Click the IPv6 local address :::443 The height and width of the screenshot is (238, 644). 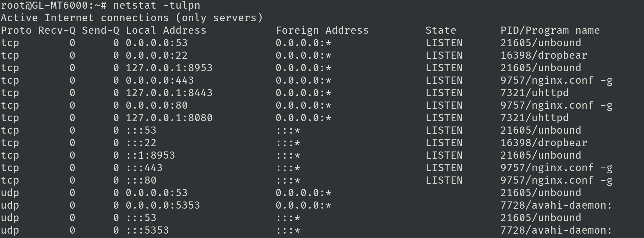144,168
